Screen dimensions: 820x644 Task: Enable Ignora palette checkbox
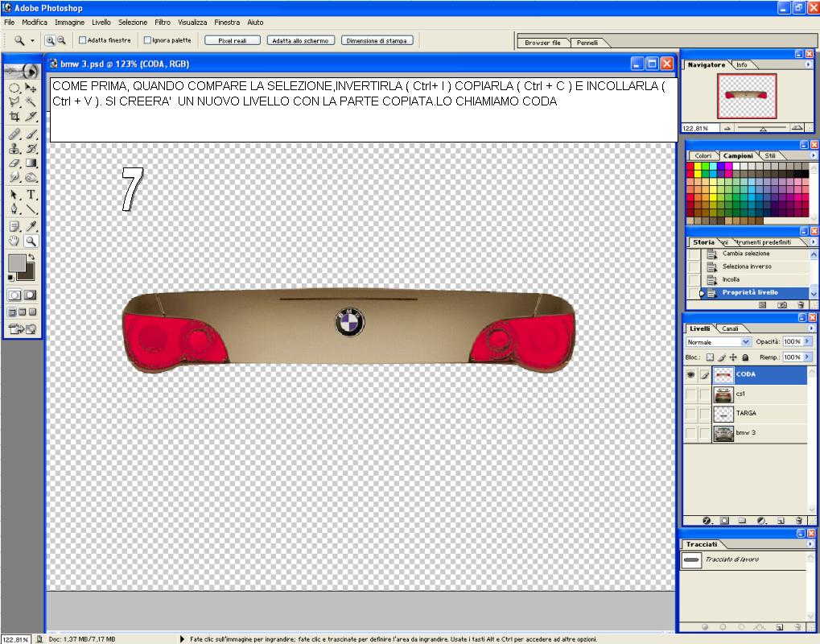click(x=147, y=40)
